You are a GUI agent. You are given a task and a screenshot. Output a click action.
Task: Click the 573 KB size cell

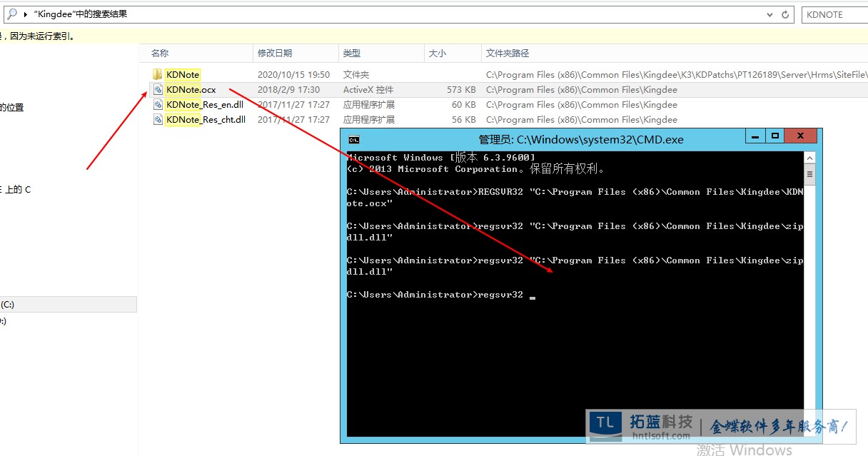(461, 90)
